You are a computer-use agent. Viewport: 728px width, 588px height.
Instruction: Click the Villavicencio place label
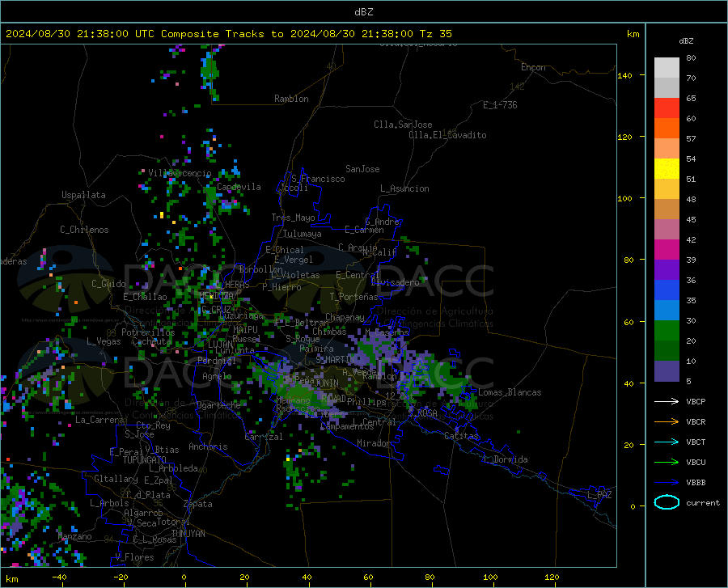point(180,173)
